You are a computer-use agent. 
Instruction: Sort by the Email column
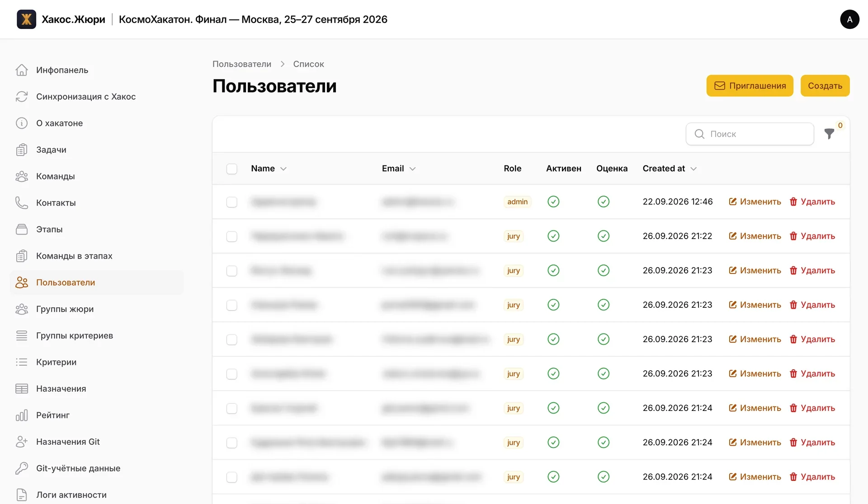point(399,169)
